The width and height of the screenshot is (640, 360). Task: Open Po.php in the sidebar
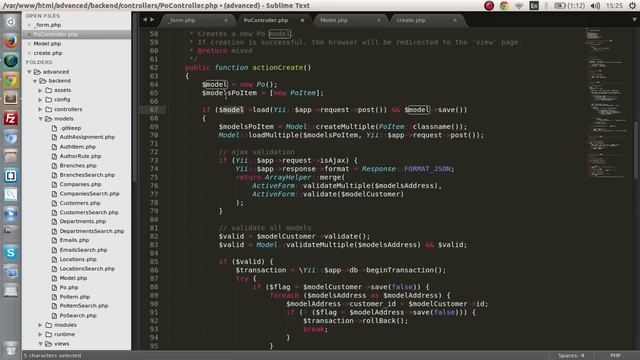click(69, 287)
